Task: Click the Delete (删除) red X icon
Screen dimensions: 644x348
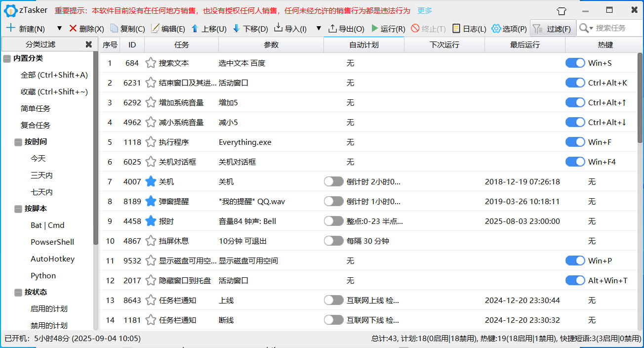Action: click(73, 29)
